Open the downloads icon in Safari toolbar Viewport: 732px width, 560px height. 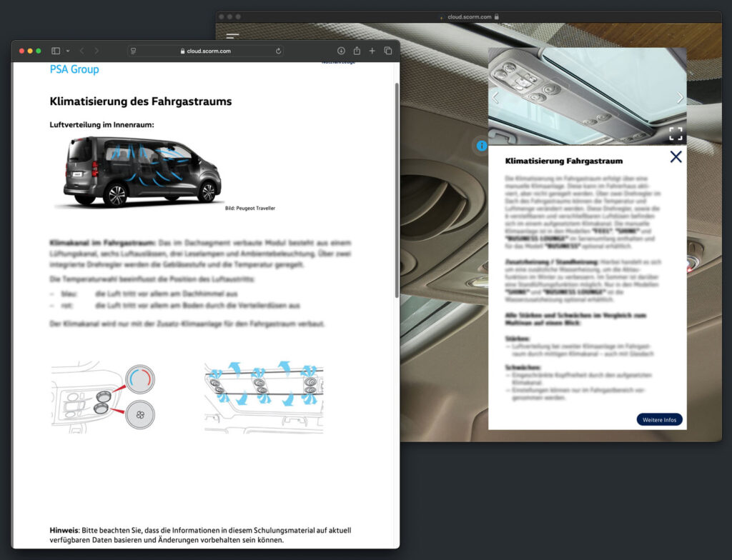(341, 51)
